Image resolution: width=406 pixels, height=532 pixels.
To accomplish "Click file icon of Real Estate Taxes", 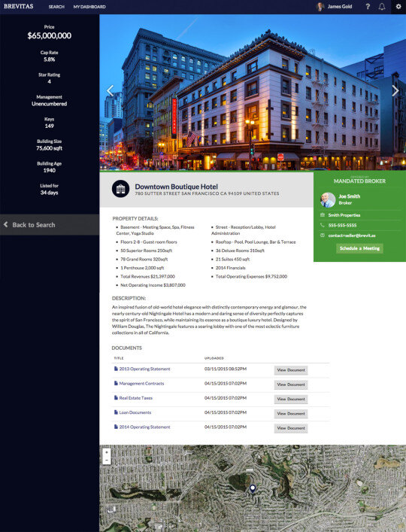I will tap(116, 398).
